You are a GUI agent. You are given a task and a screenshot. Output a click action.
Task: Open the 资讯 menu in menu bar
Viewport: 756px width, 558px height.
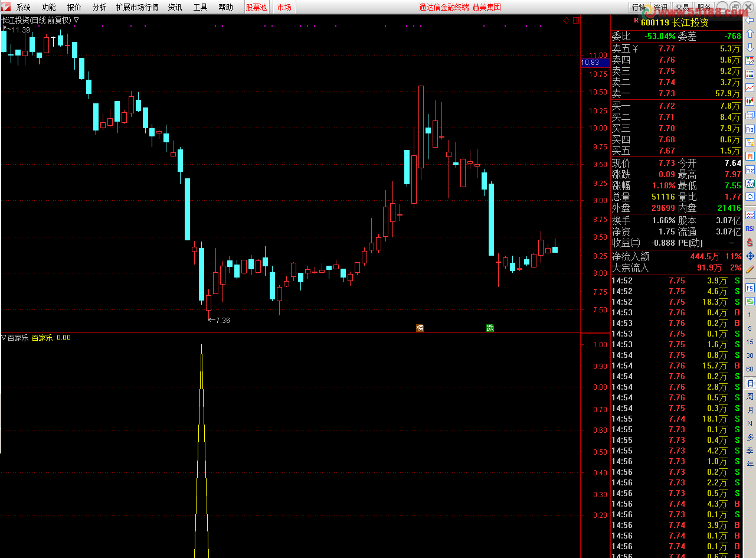175,7
